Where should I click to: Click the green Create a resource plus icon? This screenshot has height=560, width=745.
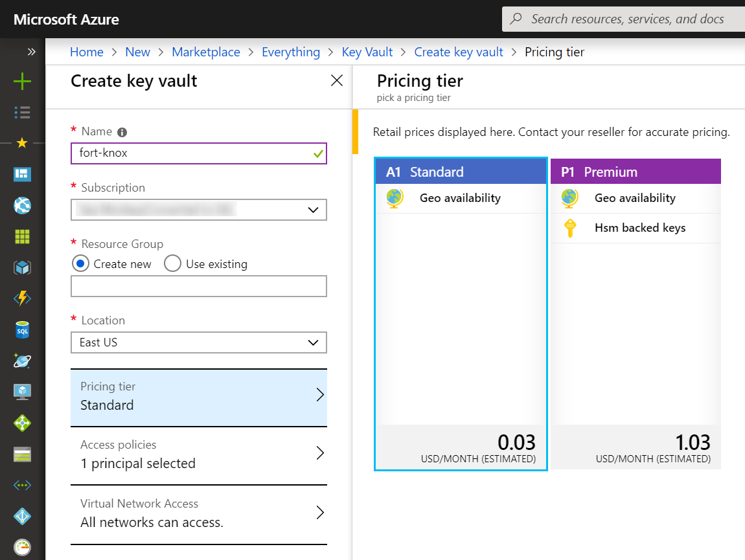tap(23, 81)
